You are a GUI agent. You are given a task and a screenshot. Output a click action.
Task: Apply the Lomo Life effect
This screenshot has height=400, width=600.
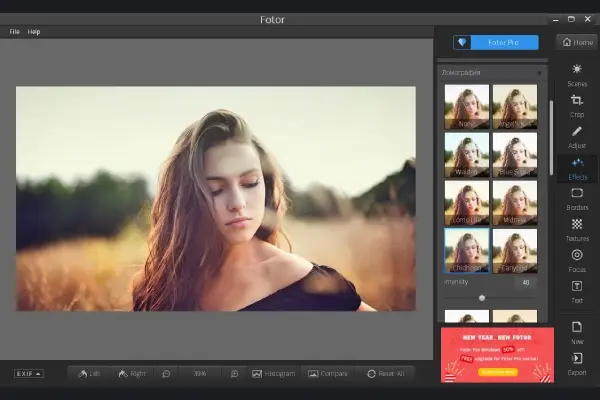(467, 203)
